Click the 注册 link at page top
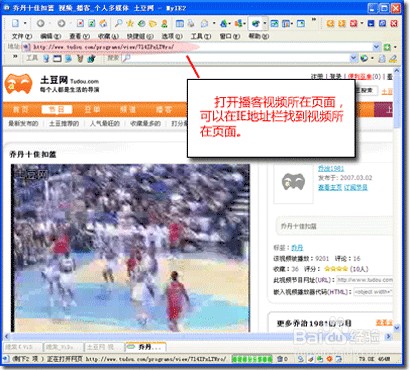This screenshot has width=410, height=370. 317,76
